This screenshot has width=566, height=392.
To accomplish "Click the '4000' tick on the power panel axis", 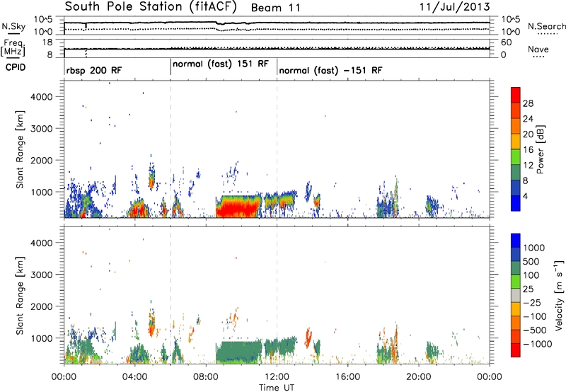I will point(41,97).
